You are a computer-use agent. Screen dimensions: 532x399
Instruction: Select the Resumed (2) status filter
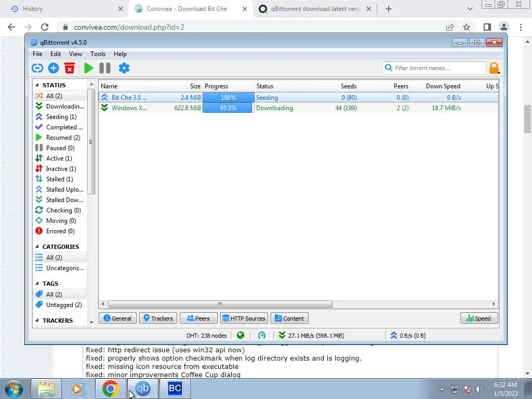60,138
